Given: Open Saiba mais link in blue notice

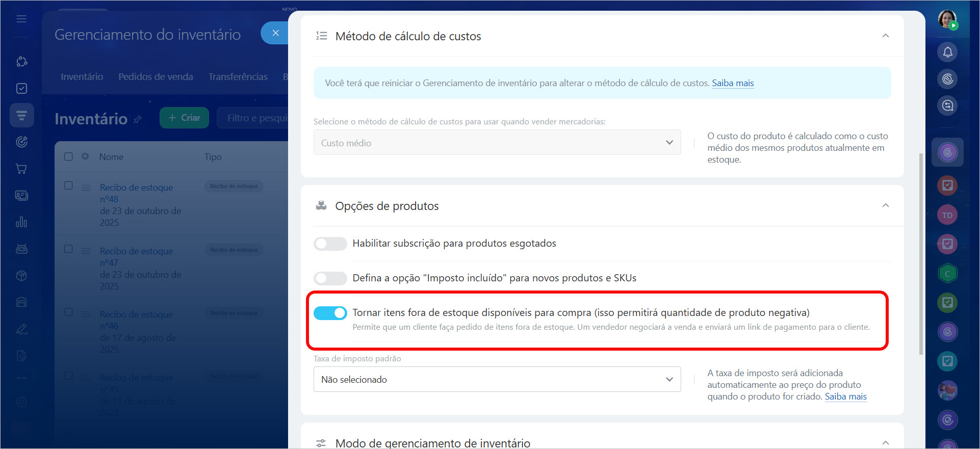Looking at the screenshot, I should coord(732,83).
